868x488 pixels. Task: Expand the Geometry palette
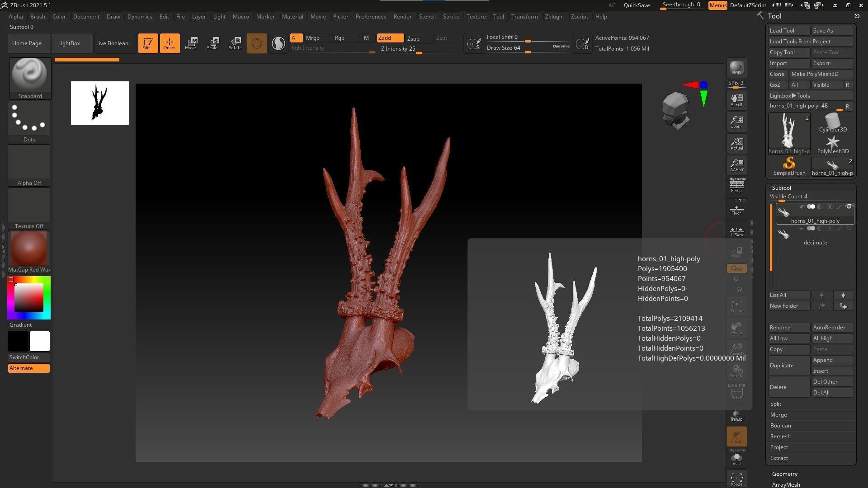[784, 474]
